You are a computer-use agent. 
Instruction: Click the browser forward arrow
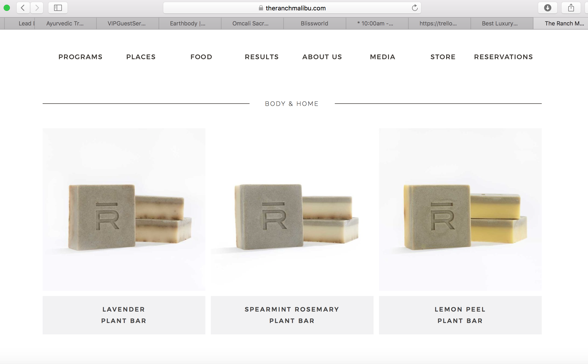coord(37,8)
